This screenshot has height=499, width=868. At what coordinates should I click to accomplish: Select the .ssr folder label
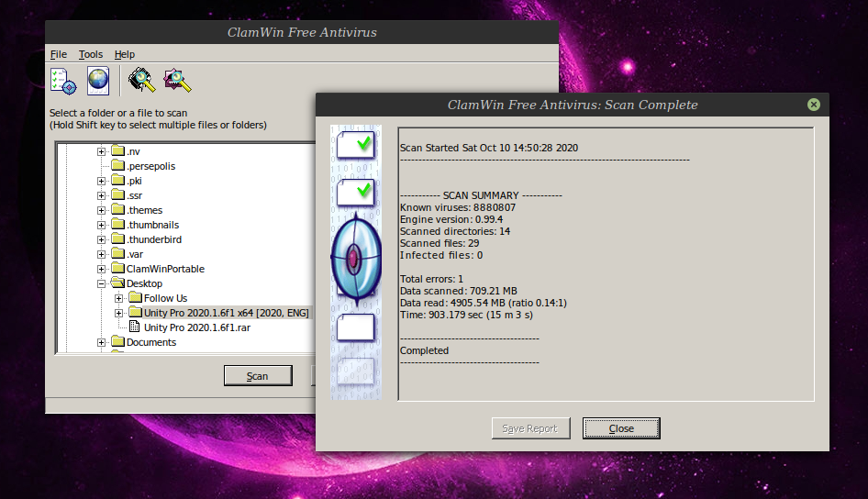135,195
